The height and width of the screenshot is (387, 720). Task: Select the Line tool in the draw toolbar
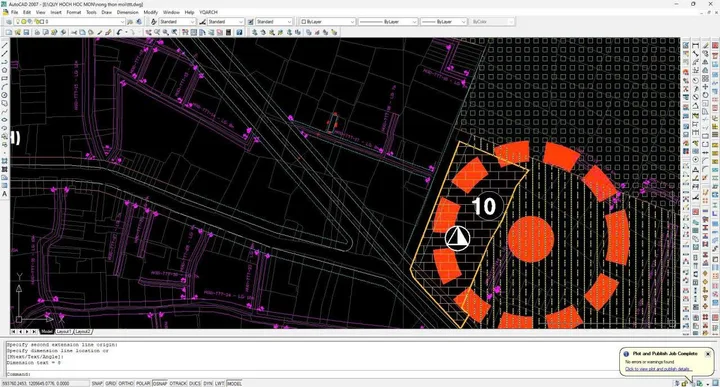tap(5, 45)
